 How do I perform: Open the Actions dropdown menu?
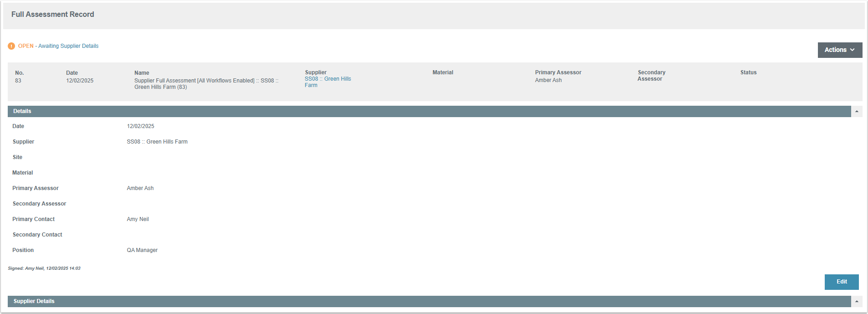pos(839,50)
